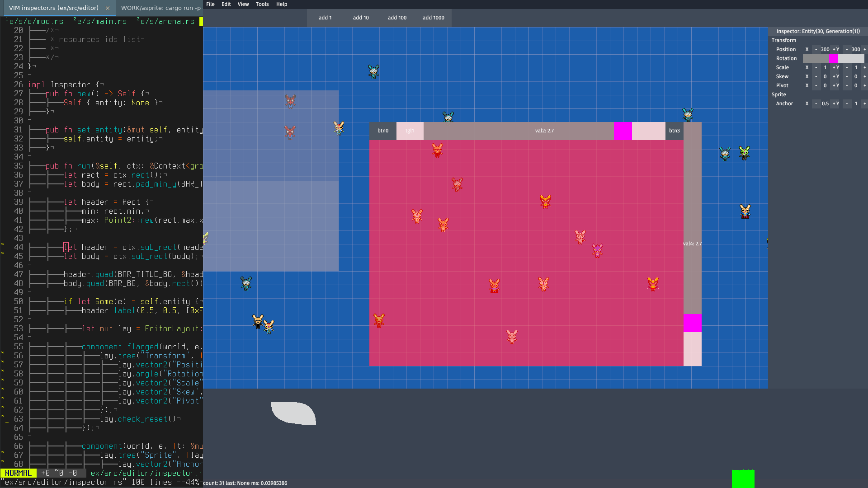Open the Tools menu
This screenshot has width=868, height=488.
[262, 4]
